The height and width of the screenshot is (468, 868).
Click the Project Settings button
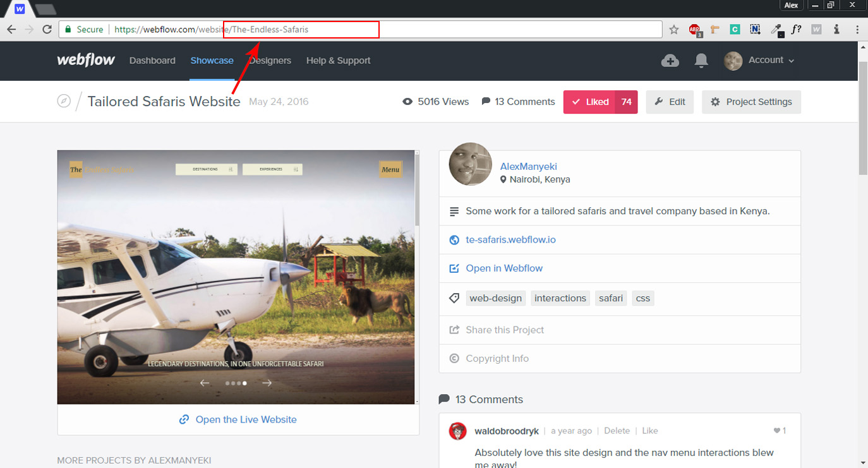(751, 102)
